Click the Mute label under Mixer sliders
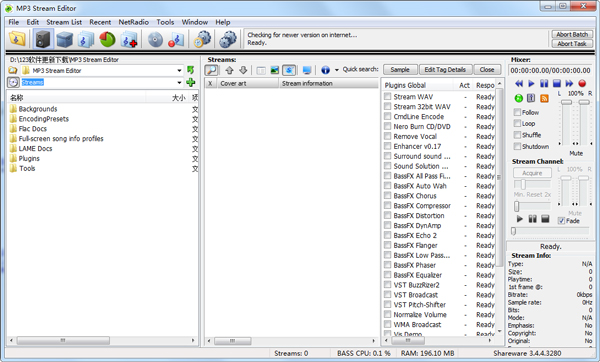This screenshot has height=362, width=600. click(576, 153)
